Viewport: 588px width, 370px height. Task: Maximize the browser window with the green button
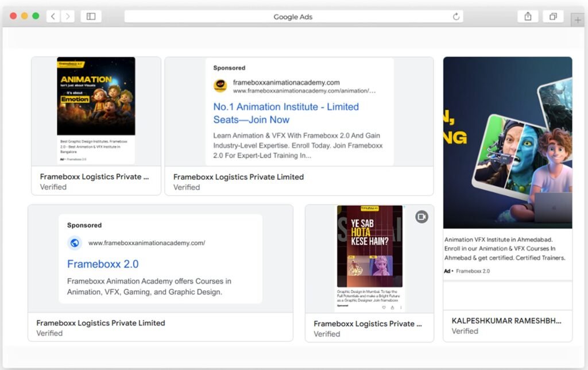click(36, 16)
